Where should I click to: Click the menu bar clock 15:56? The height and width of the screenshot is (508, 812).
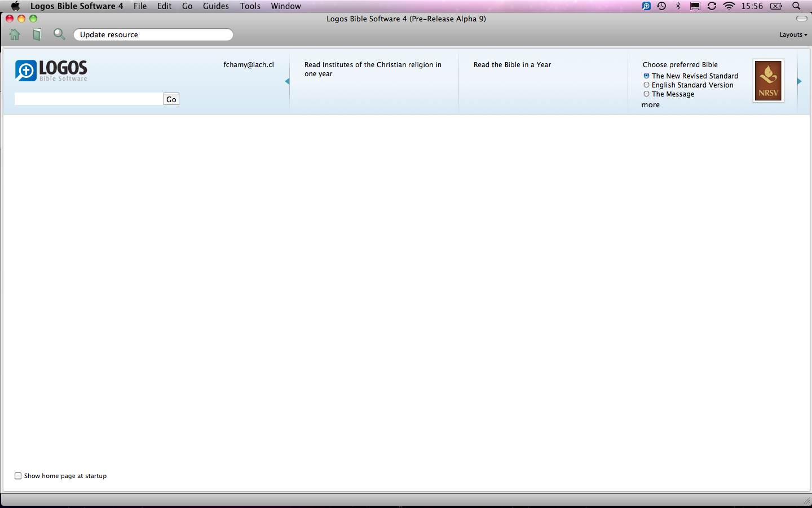[752, 6]
